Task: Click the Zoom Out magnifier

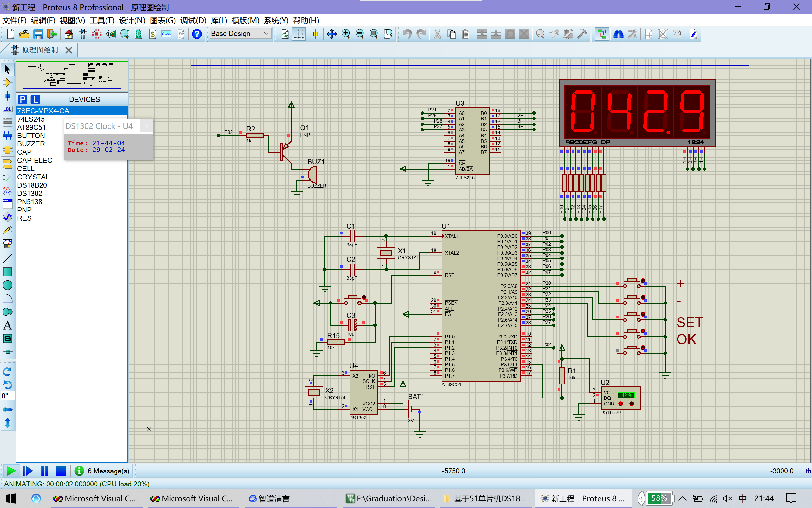Action: [360, 34]
